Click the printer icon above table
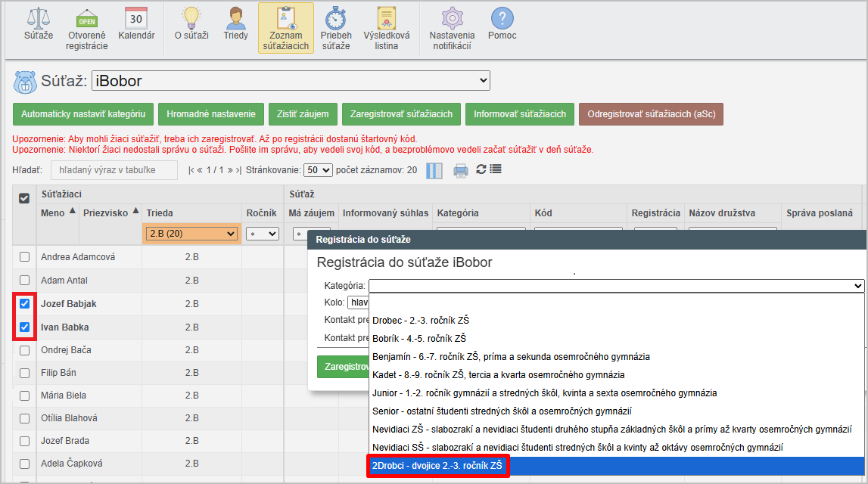 coord(460,170)
